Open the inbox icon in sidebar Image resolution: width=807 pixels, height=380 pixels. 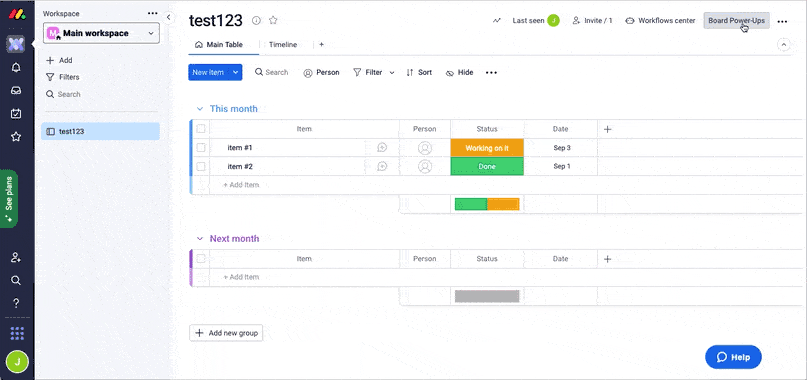[16, 91]
